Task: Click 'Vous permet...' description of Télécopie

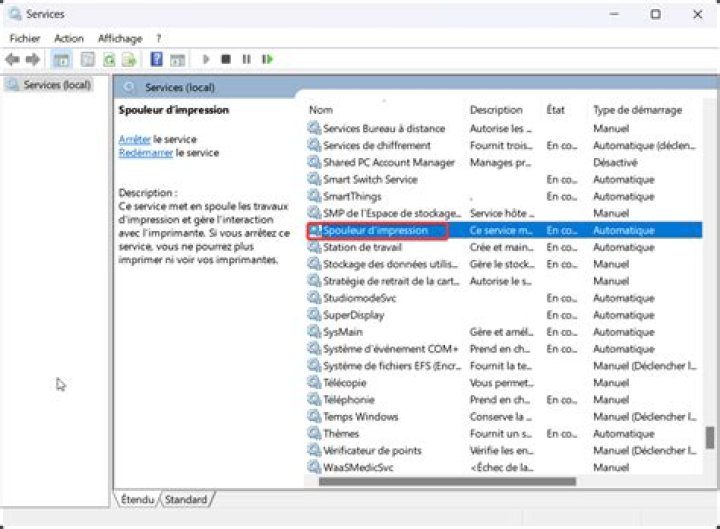Action: coord(501,383)
